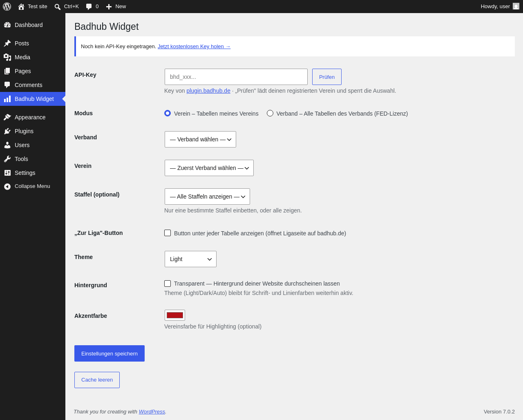Click the user avatar icon
Image resolution: width=523 pixels, height=420 pixels.
pyautogui.click(x=516, y=6)
